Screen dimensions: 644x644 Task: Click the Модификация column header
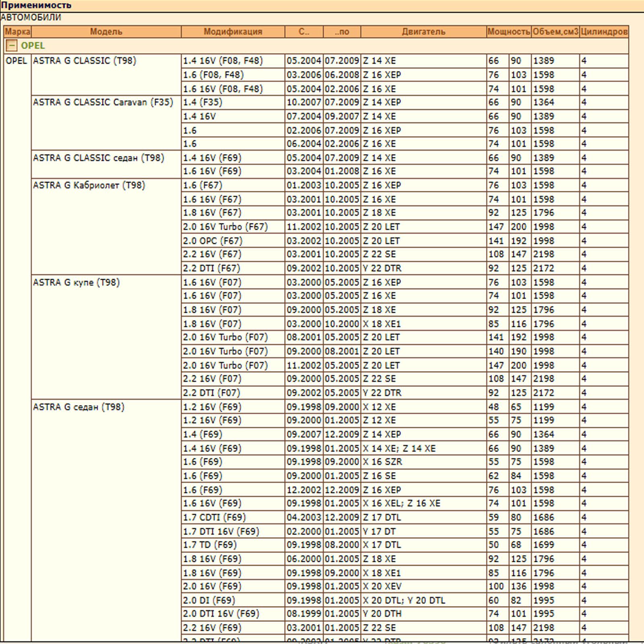(233, 31)
